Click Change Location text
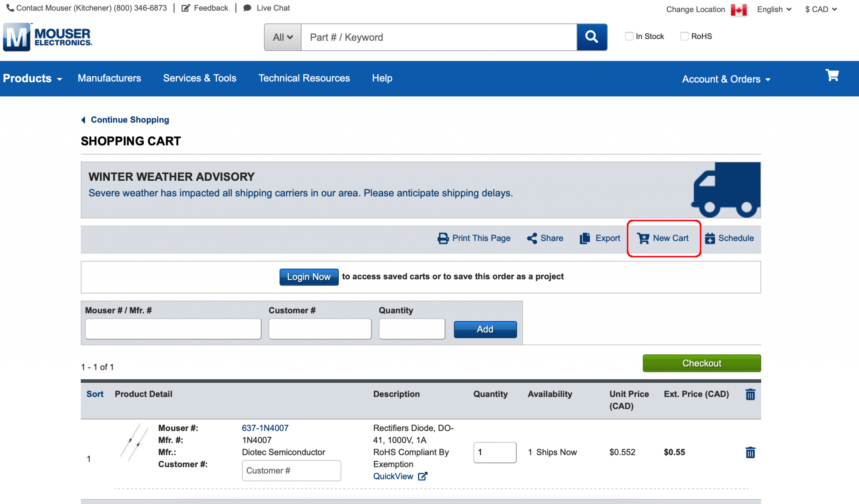Screen dimensions: 859x504 [695, 9]
